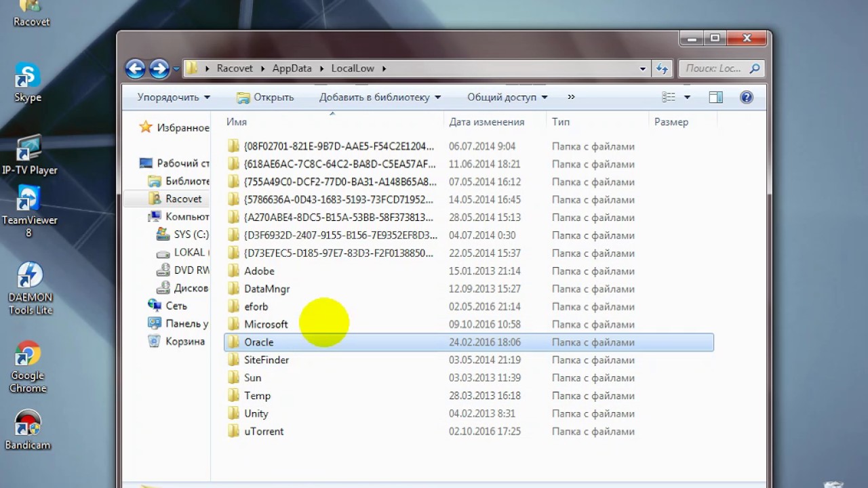Open the view options dropdown arrow
The width and height of the screenshot is (868, 488).
[687, 98]
